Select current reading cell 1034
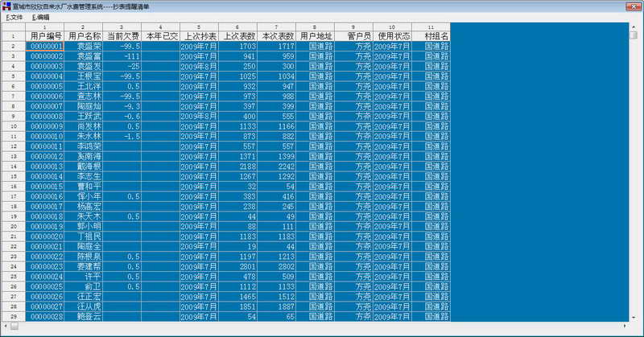644x337 pixels. click(276, 76)
